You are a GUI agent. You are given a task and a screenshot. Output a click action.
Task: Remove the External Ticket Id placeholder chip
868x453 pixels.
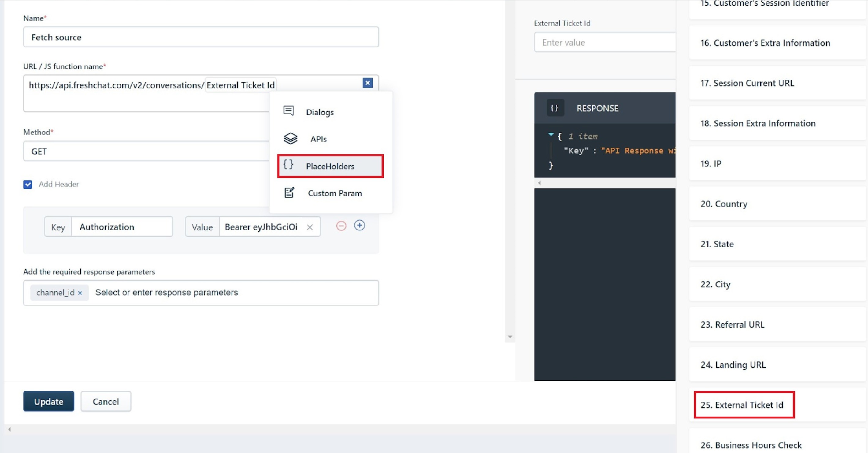click(368, 83)
